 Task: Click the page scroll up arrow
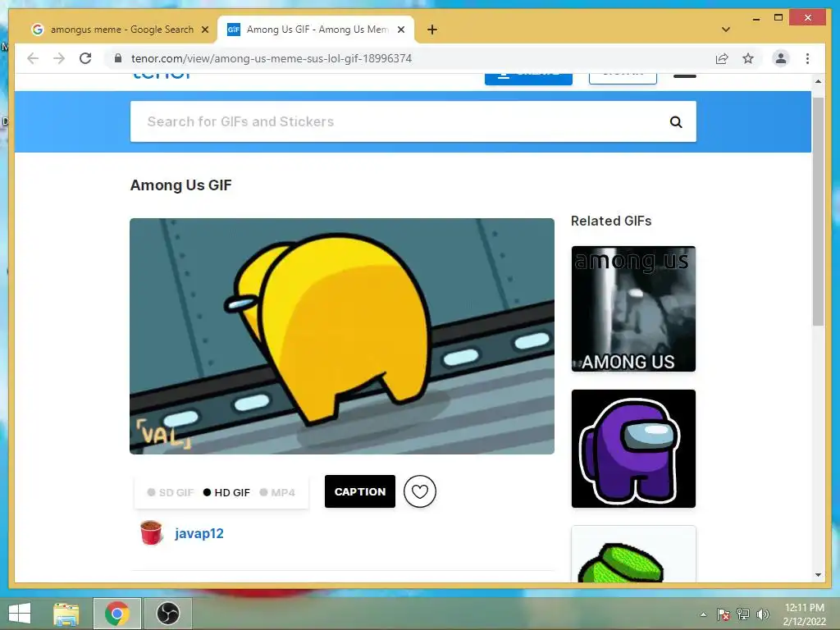(818, 81)
